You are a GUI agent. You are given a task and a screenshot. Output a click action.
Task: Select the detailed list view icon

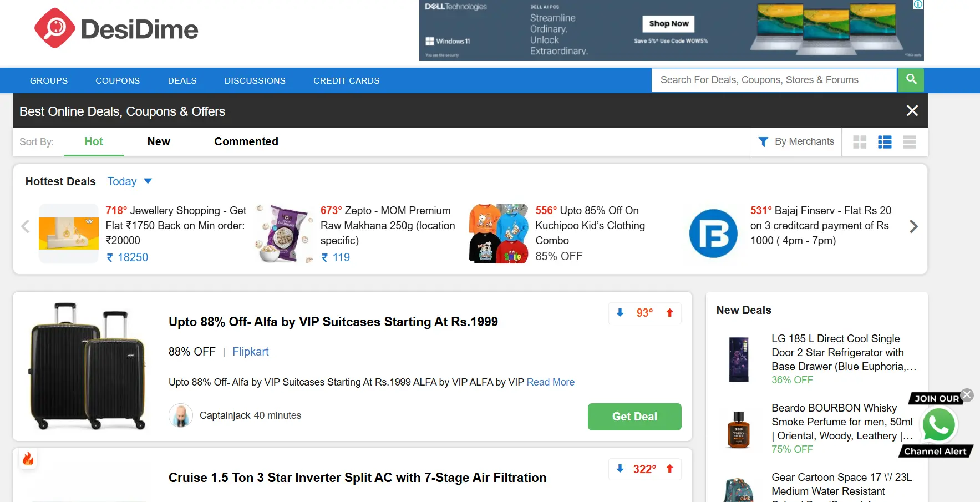(885, 142)
